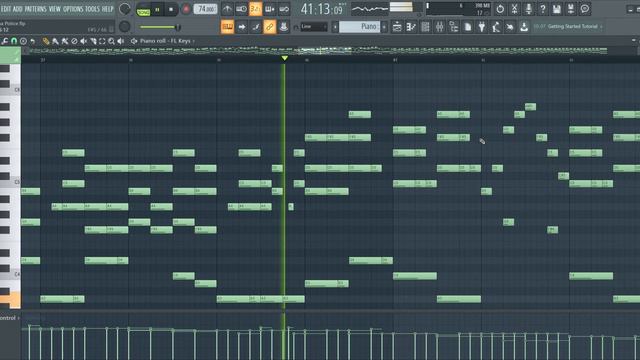Toggle Song/Pattern playback mode
This screenshot has height=360, width=640.
[x=143, y=9]
